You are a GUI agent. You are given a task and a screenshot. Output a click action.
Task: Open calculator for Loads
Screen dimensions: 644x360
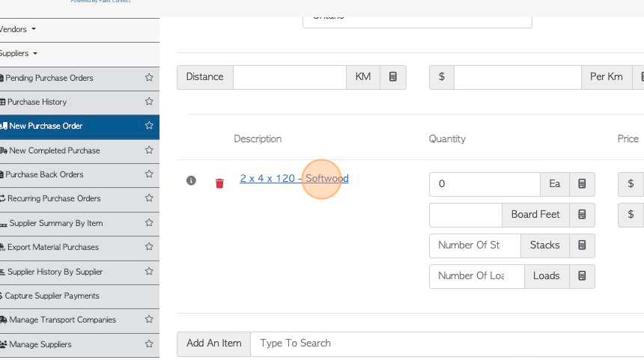click(582, 276)
